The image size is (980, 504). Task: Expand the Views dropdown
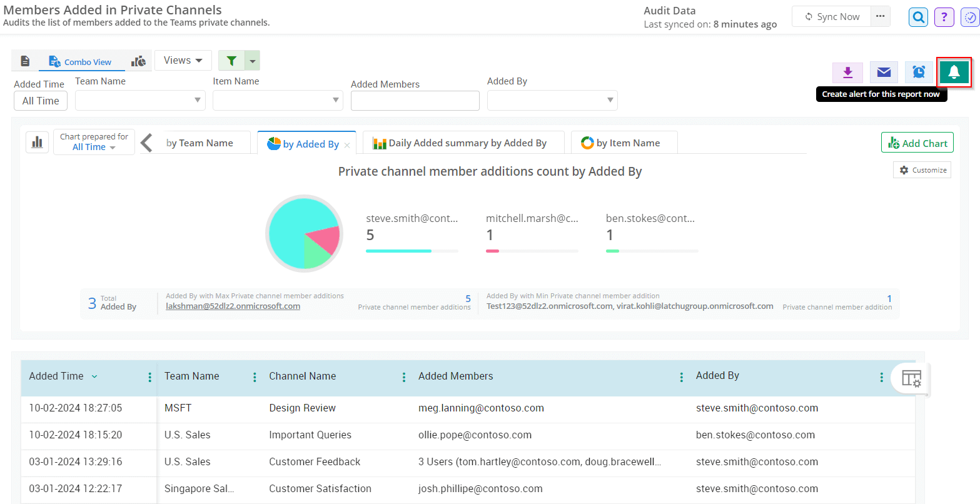click(183, 61)
